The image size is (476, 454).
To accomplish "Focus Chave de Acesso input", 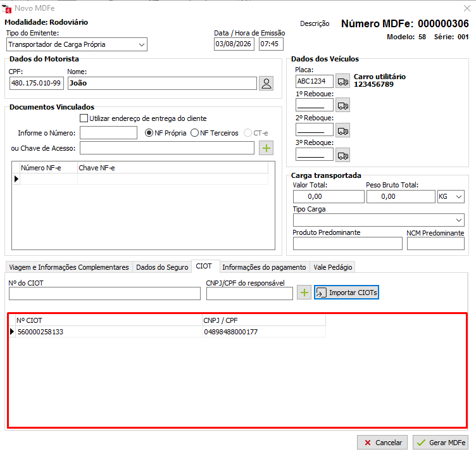I will click(x=167, y=148).
